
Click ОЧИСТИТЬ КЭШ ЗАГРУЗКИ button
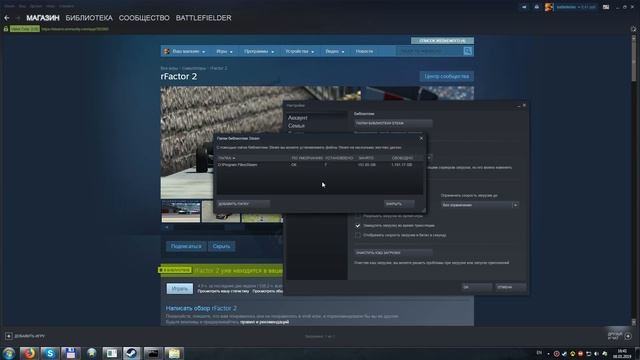[393, 253]
